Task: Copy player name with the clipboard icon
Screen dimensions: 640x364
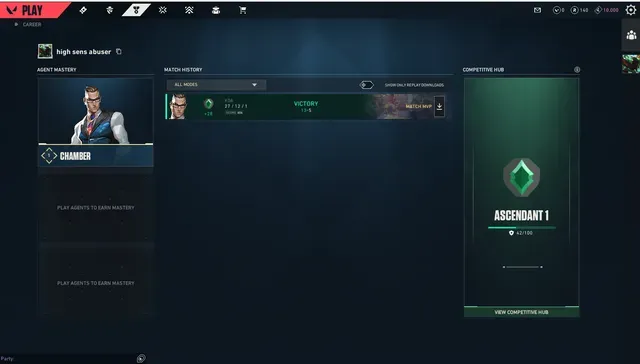Action: [x=119, y=51]
